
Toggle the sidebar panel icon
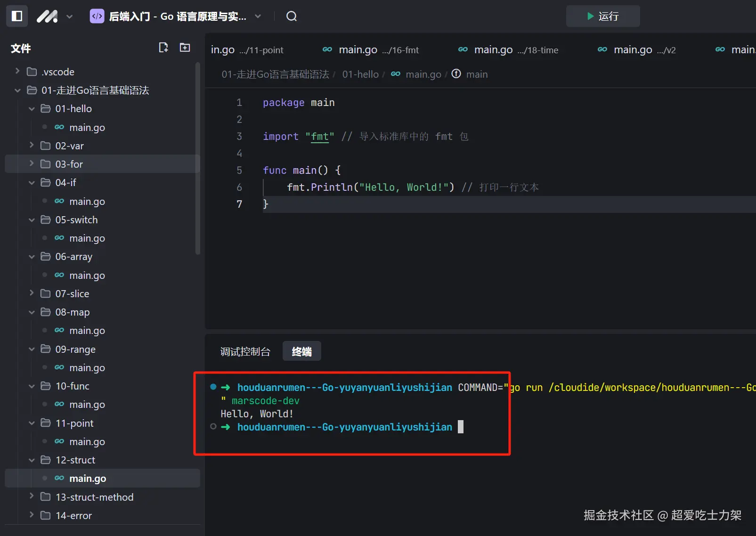(17, 16)
